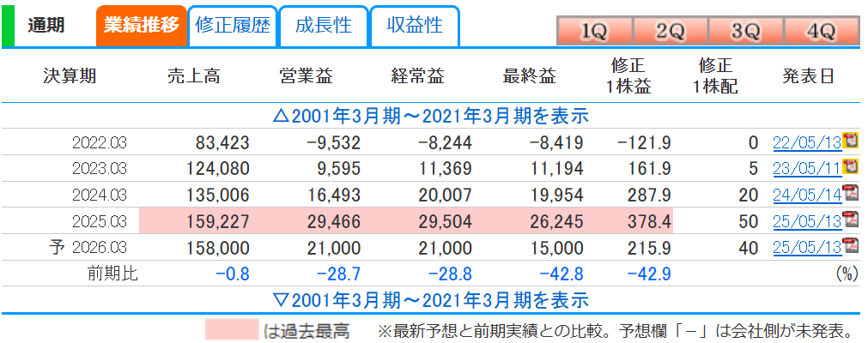Open the 22/05/13 announcement date link
Screen dimensions: 868x343
pos(806,142)
